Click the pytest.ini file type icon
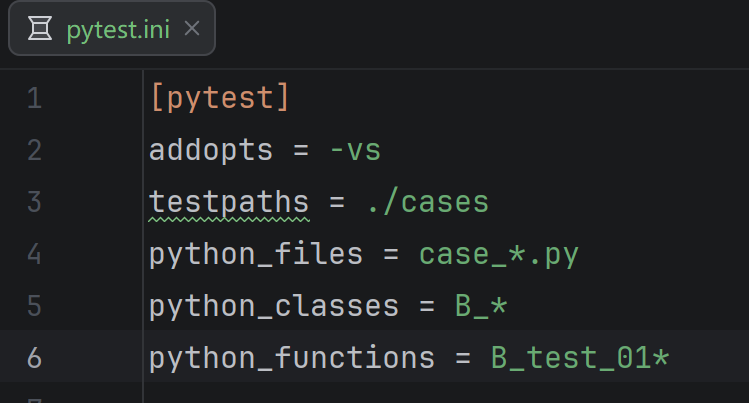The height and width of the screenshot is (403, 749). tap(40, 28)
